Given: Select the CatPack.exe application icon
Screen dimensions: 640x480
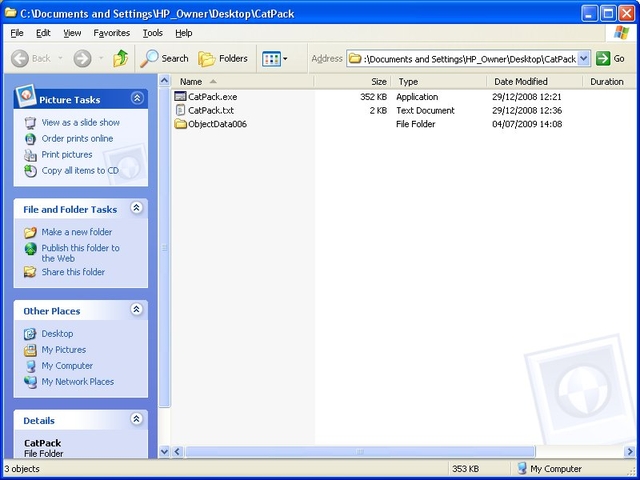Looking at the screenshot, I should tap(180, 97).
